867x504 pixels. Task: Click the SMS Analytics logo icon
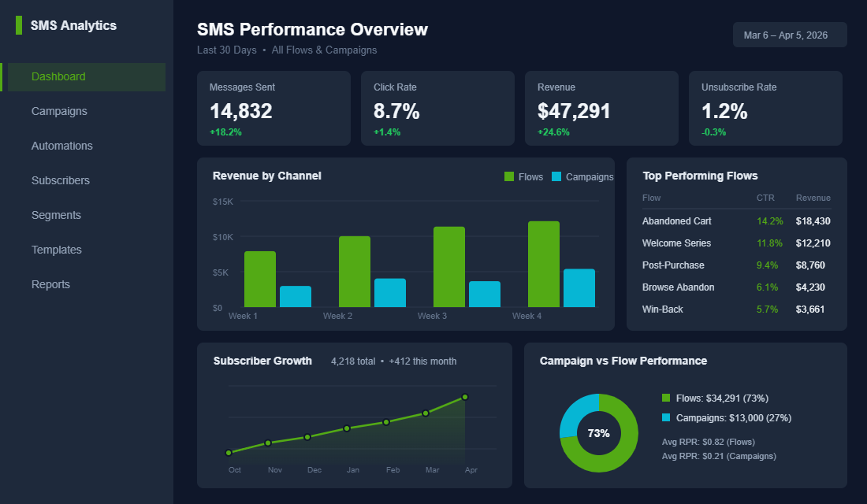(x=17, y=25)
